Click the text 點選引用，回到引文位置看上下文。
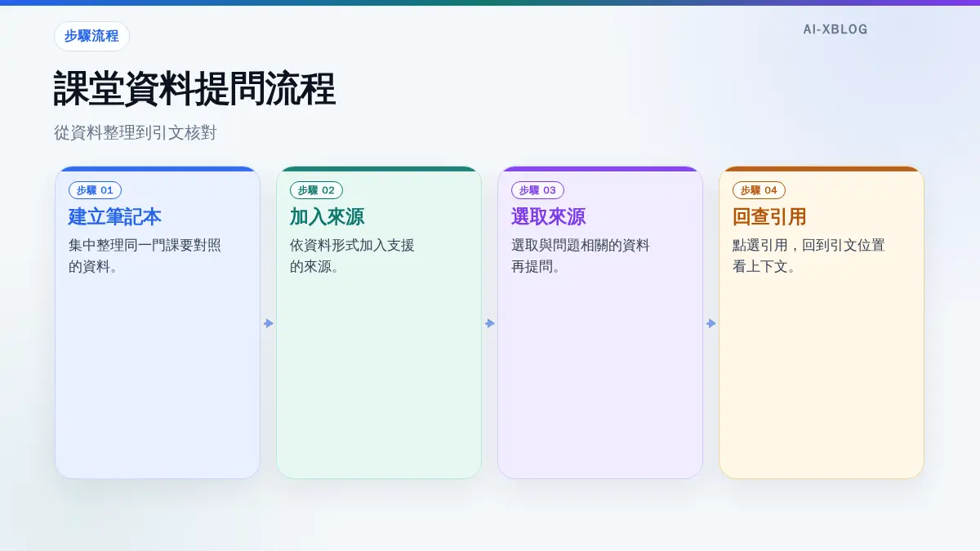The image size is (980, 551). 808,256
